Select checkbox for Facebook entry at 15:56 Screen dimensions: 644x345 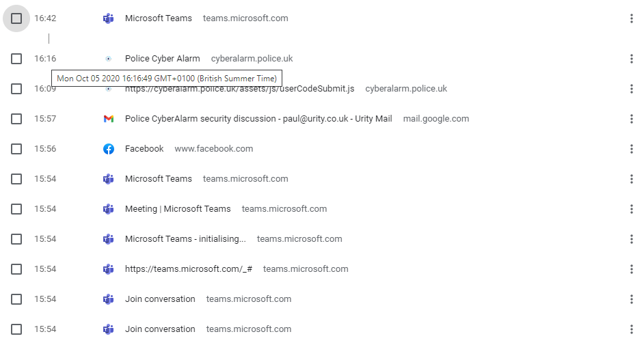pyautogui.click(x=16, y=149)
